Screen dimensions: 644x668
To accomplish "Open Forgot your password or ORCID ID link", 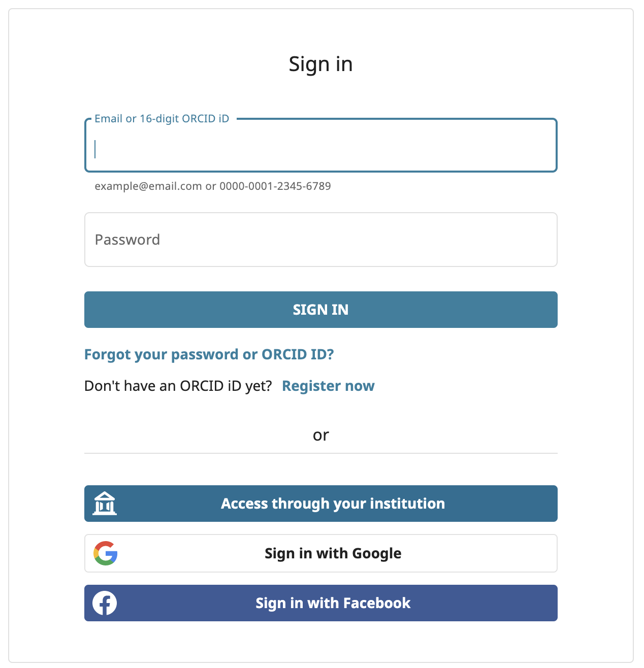I will coord(209,354).
